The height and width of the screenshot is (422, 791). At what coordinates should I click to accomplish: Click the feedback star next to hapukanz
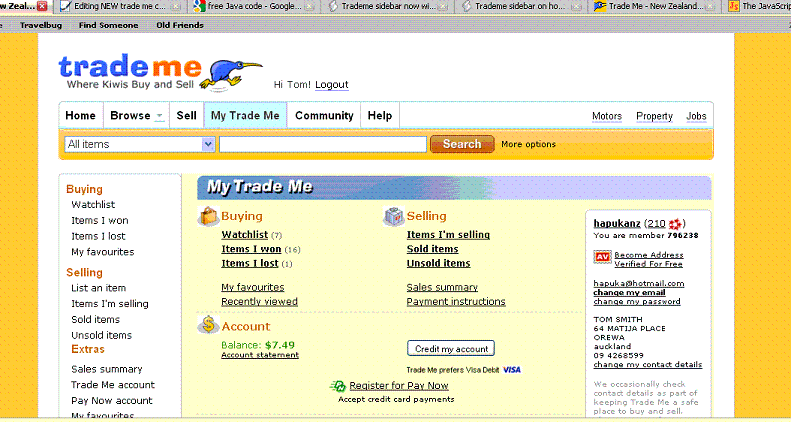(x=674, y=224)
